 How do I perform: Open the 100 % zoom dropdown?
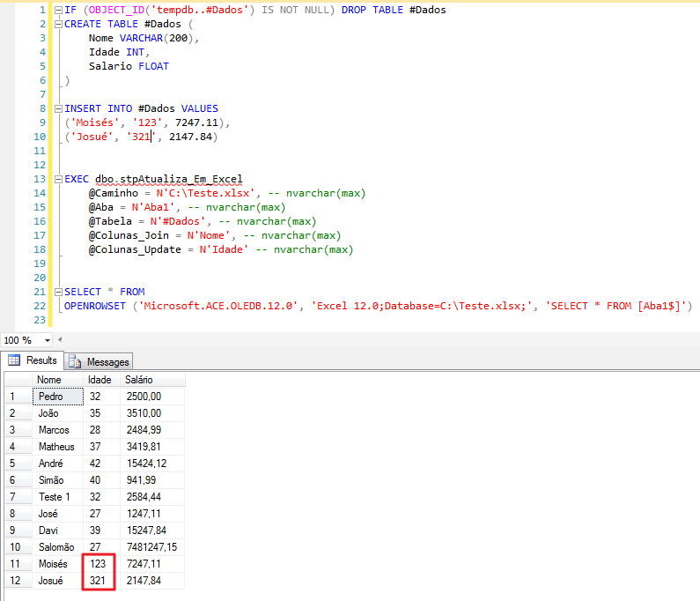[47, 340]
